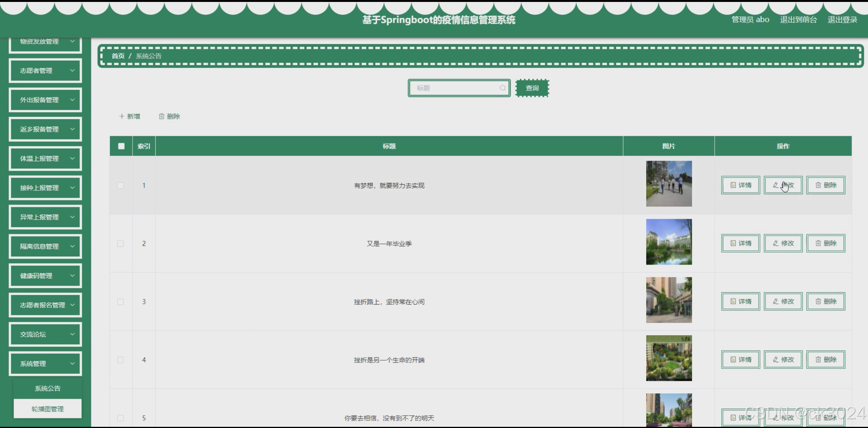The height and width of the screenshot is (428, 868).
Task: Toggle the select-all checkbox in table header
Action: pyautogui.click(x=121, y=146)
